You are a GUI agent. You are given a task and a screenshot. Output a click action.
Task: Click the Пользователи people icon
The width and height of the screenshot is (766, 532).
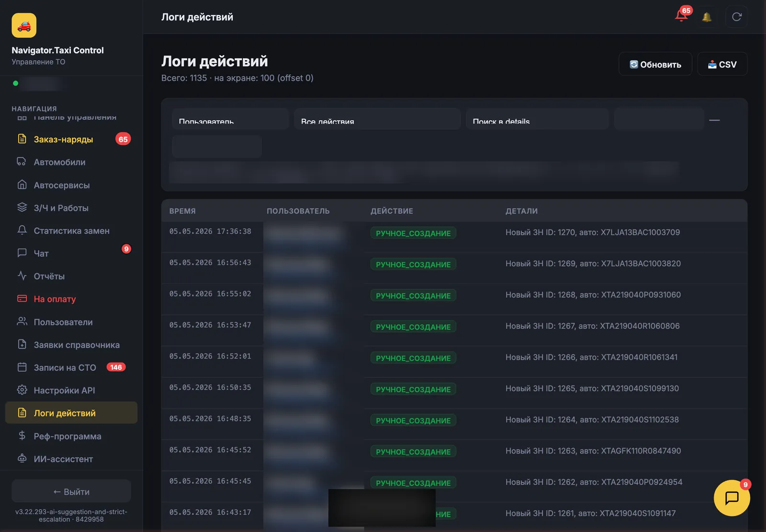pyautogui.click(x=22, y=322)
